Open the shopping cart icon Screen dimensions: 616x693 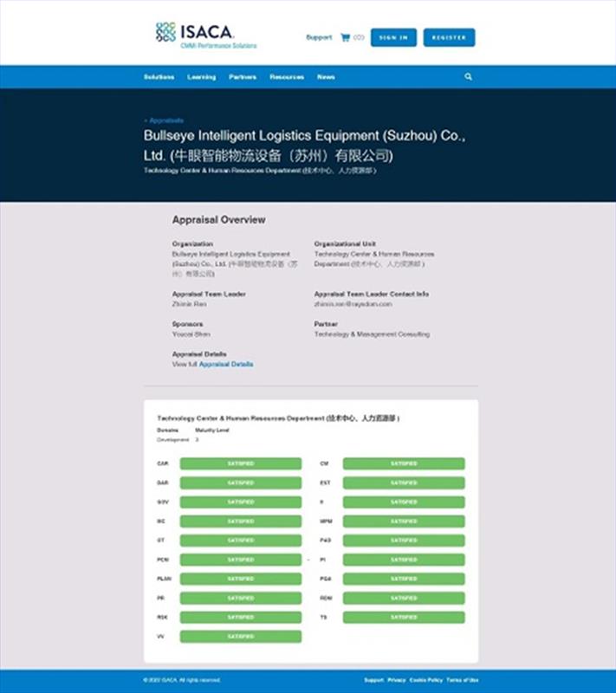(x=345, y=37)
